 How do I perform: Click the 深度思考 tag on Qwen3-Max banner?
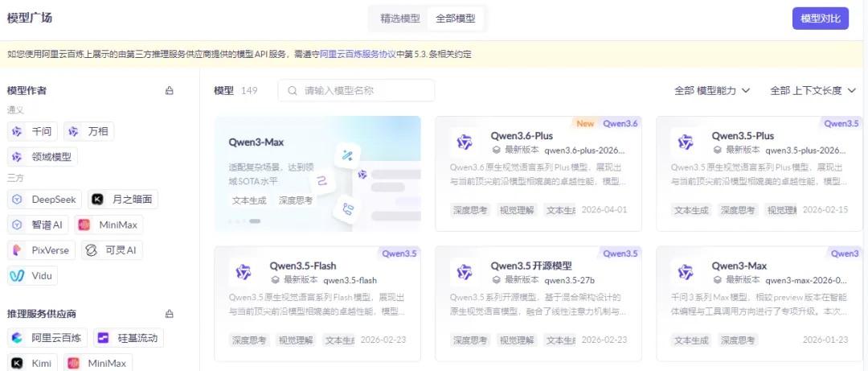(296, 200)
